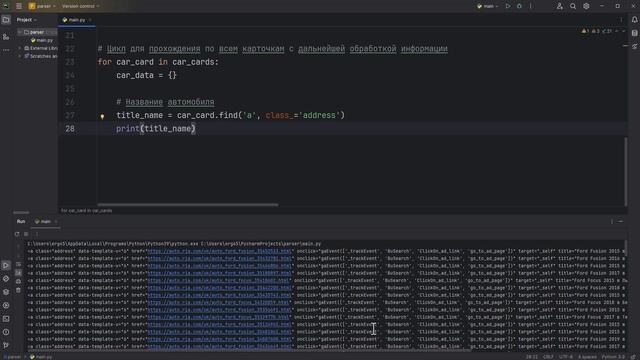The width and height of the screenshot is (640, 360).
Task: Close the main run tab
Action: [56, 222]
